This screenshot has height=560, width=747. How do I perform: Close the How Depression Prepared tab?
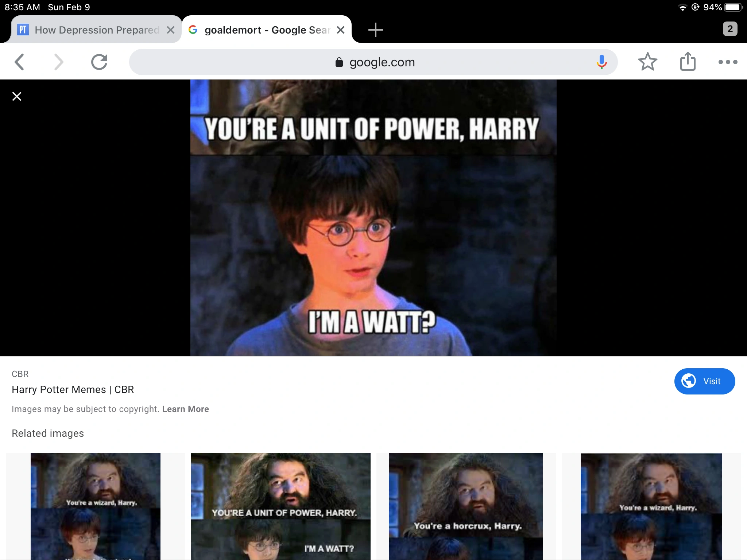point(171,30)
